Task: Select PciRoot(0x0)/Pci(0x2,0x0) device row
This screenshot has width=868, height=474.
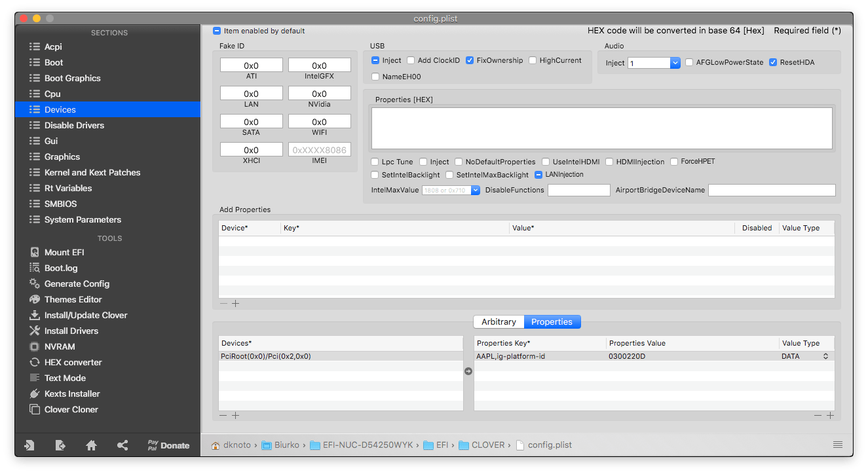Action: (x=341, y=356)
